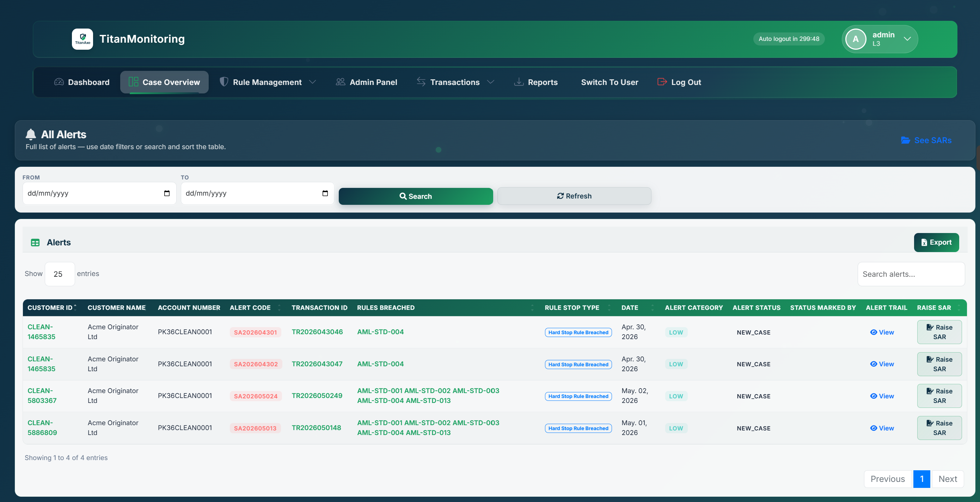This screenshot has width=980, height=502.
Task: Raise SAR for alert SA202604302
Action: click(x=939, y=364)
